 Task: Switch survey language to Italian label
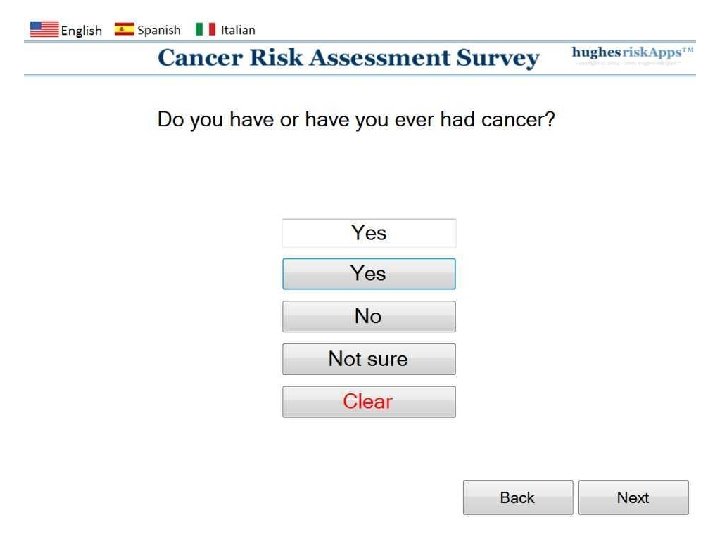pos(238,30)
